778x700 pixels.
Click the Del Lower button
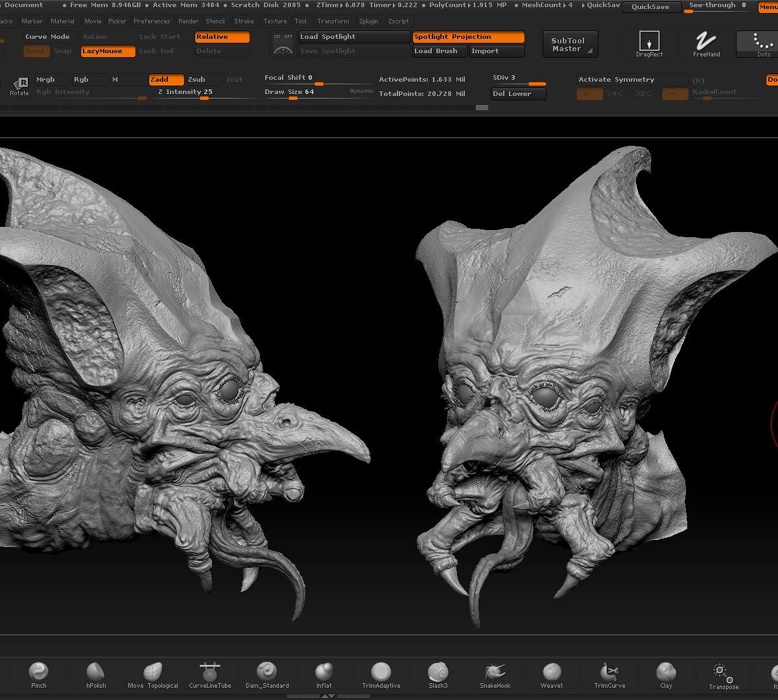click(x=519, y=94)
